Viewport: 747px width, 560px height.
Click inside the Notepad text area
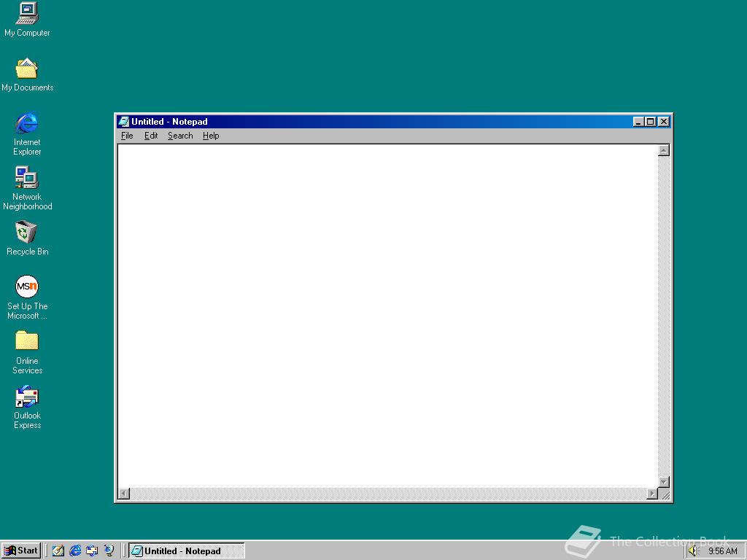pos(387,316)
